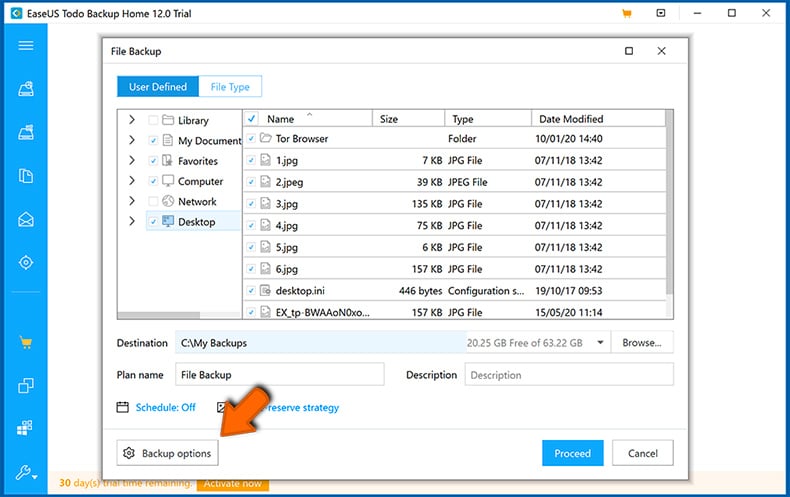The image size is (790, 497).
Task: Toggle the Network checkbox
Action: point(153,201)
